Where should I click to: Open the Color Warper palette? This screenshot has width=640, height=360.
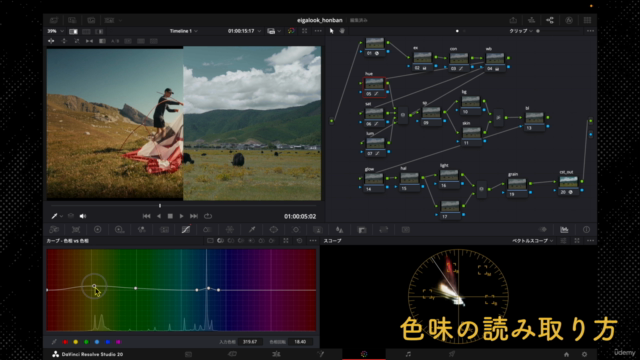pos(230,230)
